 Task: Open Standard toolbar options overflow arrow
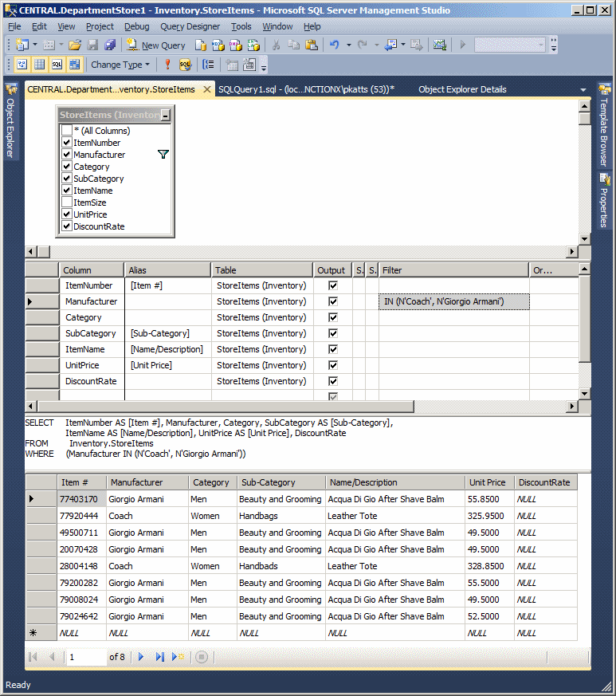coord(553,45)
